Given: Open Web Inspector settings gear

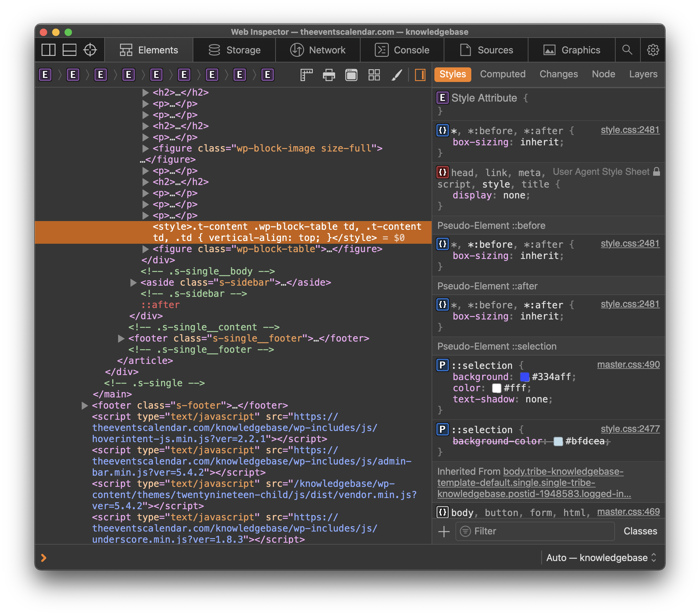Looking at the screenshot, I should coord(653,50).
